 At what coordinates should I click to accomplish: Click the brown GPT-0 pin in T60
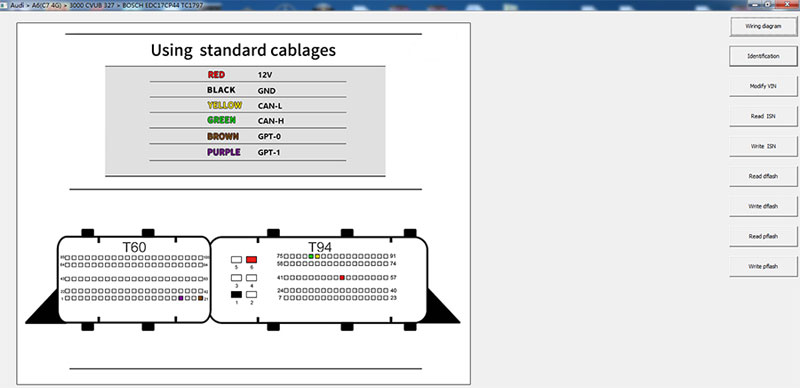point(201,298)
